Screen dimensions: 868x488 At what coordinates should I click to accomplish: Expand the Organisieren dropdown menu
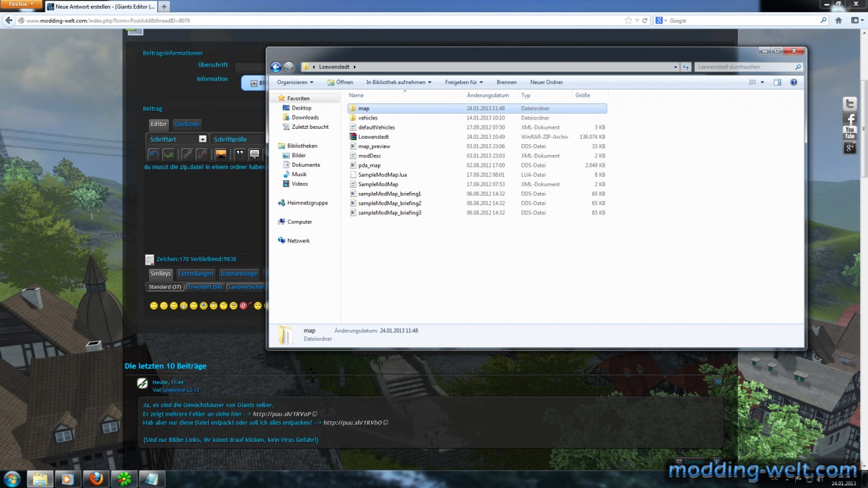point(295,82)
